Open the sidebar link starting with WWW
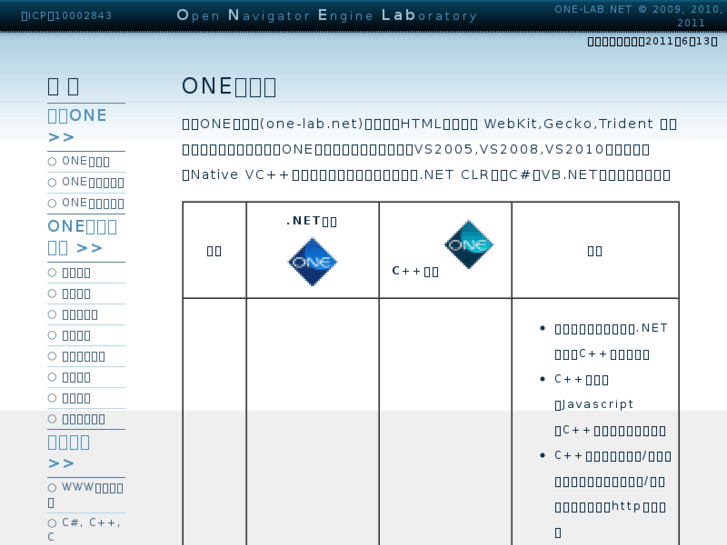Screen dimensions: 727x545 pyautogui.click(x=86, y=495)
